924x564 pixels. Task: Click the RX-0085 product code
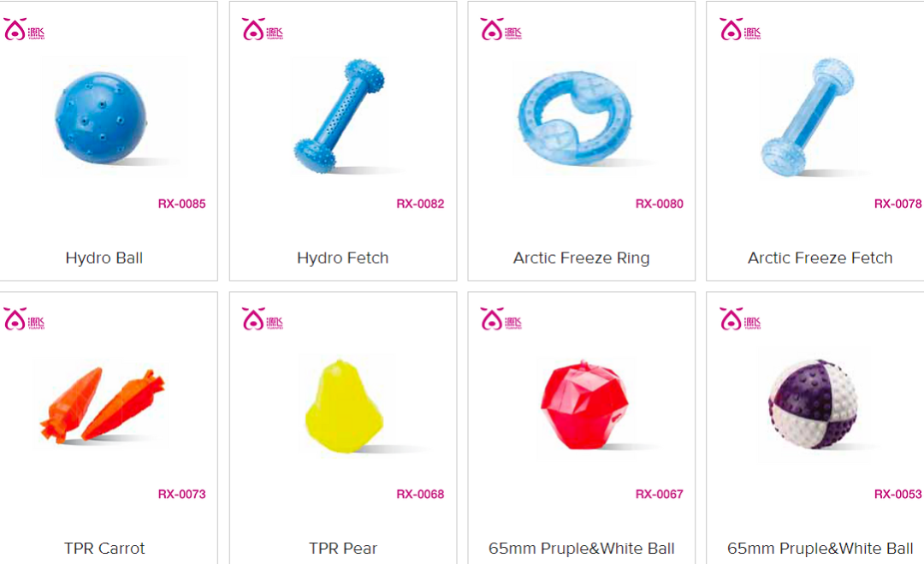[x=181, y=204]
